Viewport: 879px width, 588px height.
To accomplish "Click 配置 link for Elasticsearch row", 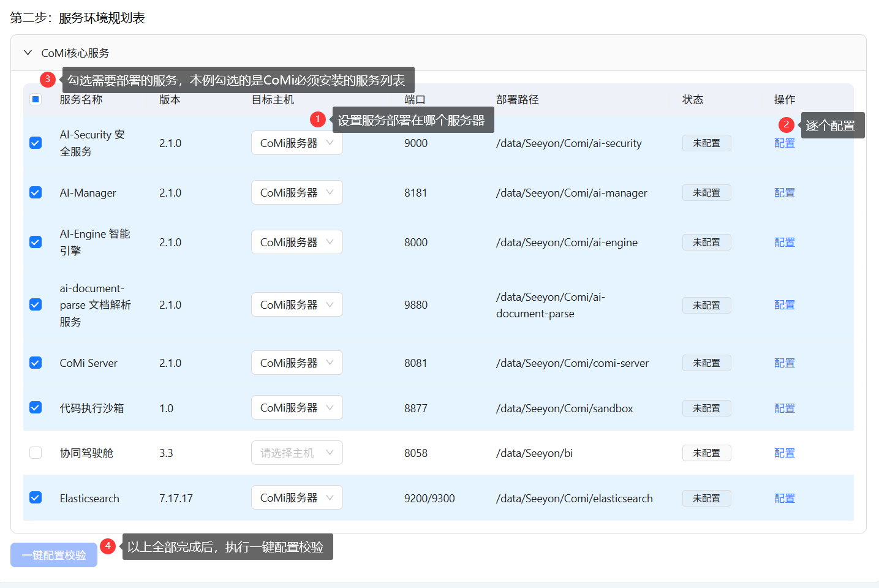I will pyautogui.click(x=785, y=498).
